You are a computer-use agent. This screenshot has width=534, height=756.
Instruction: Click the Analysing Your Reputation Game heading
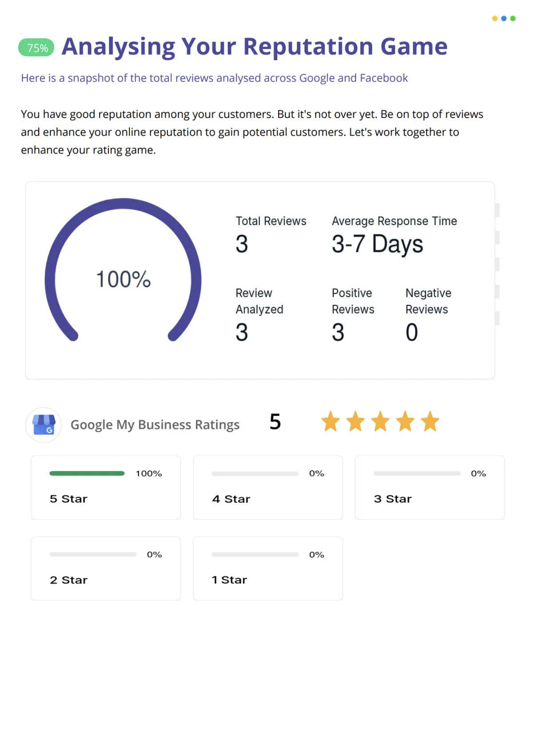coord(255,47)
